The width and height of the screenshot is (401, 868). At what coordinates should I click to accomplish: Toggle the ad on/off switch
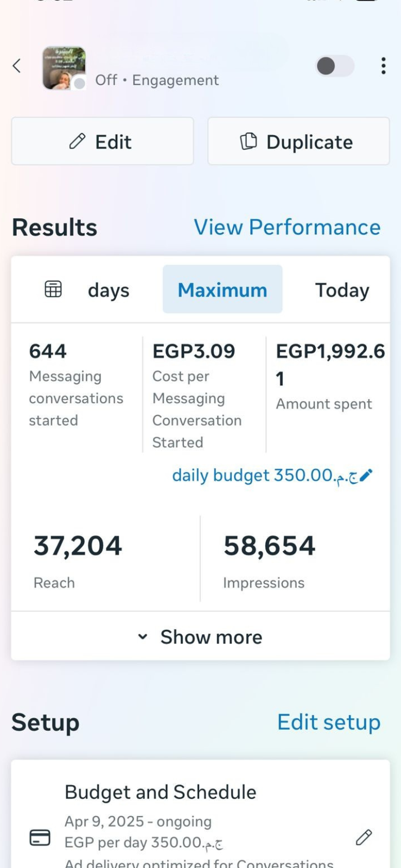pos(334,66)
